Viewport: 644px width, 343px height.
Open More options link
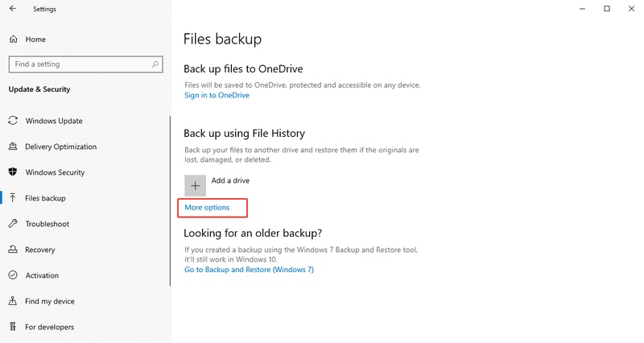(x=207, y=208)
